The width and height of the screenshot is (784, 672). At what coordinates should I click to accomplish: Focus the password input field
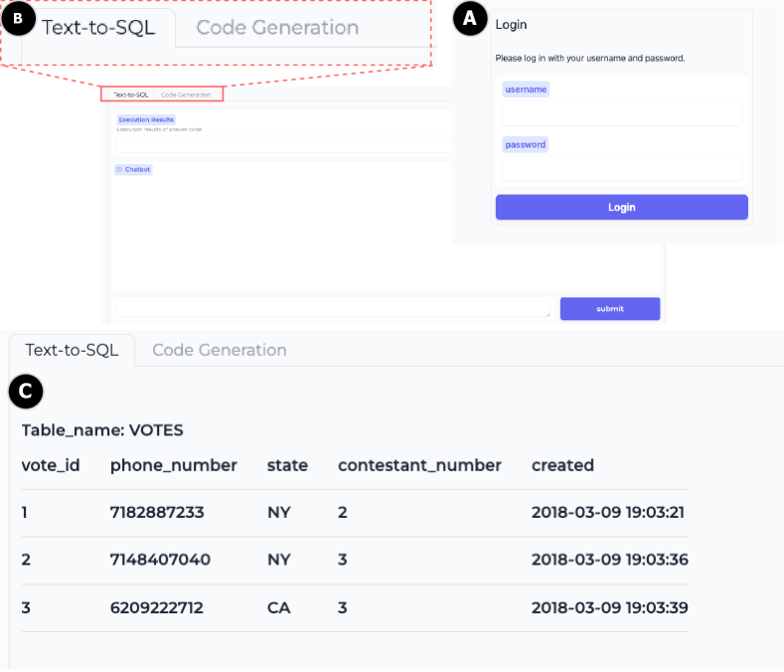[x=621, y=169]
